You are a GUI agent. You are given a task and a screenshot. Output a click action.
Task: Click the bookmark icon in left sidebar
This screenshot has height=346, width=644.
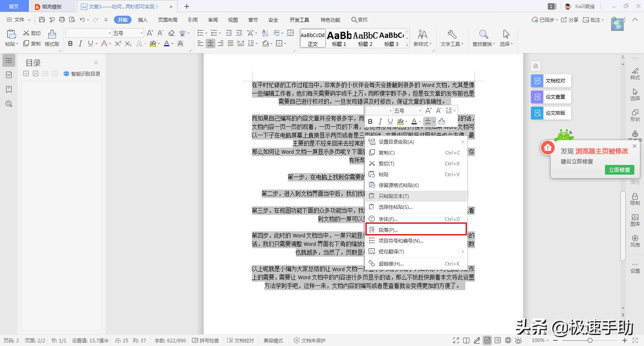(x=9, y=89)
